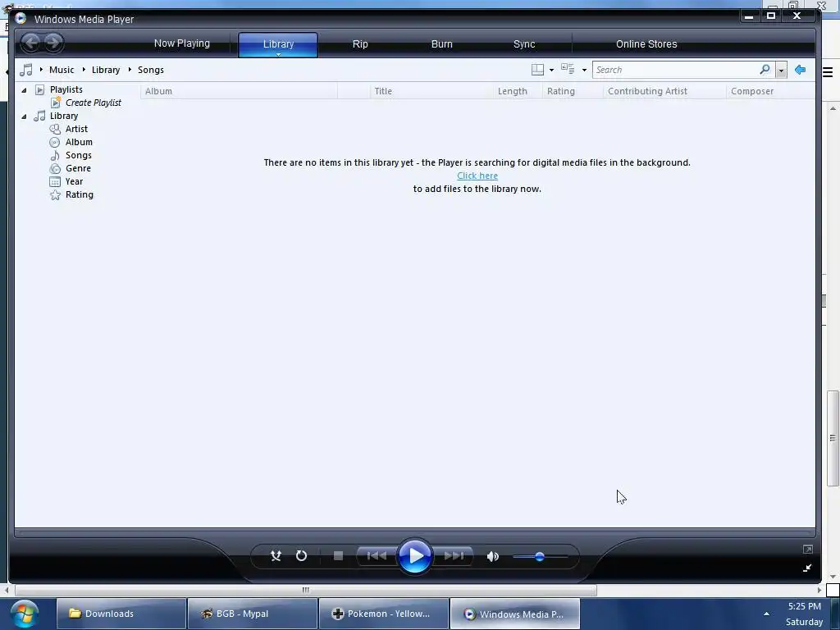840x630 pixels.
Task: Adjust the volume slider
Action: tap(540, 557)
